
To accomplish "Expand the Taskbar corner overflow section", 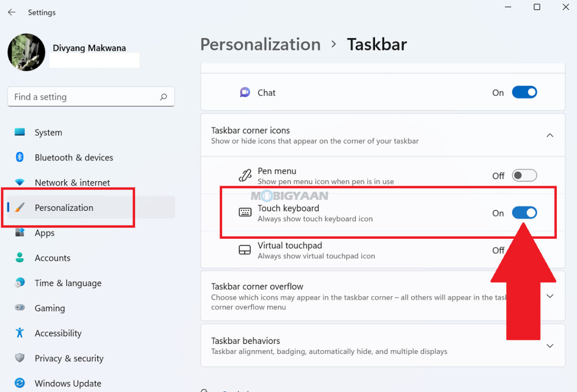I will (x=550, y=296).
